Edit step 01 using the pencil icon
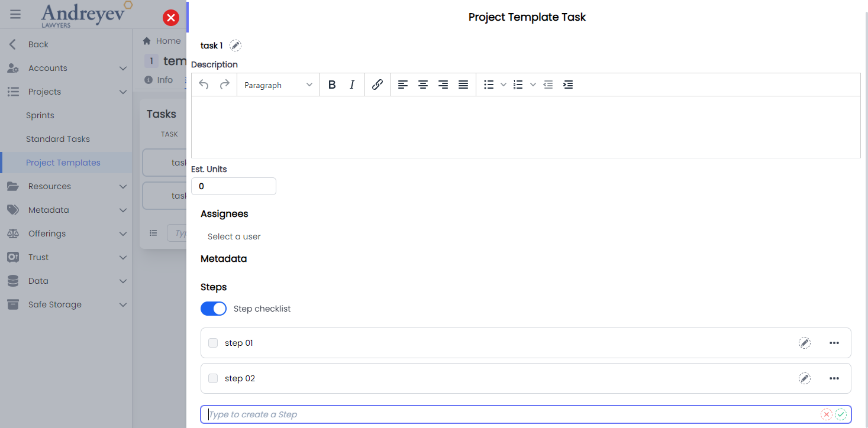Screen dimensions: 868x428 coord(805,343)
